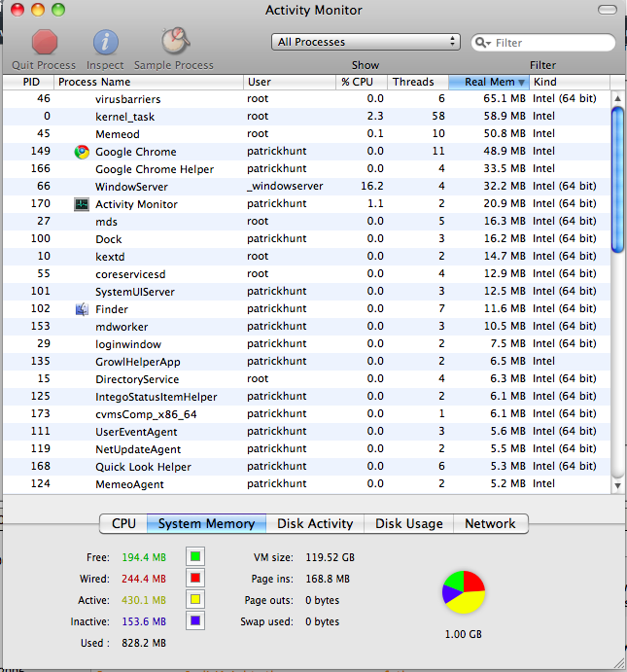Sort by PID column header
The height and width of the screenshot is (672, 627).
[28, 82]
